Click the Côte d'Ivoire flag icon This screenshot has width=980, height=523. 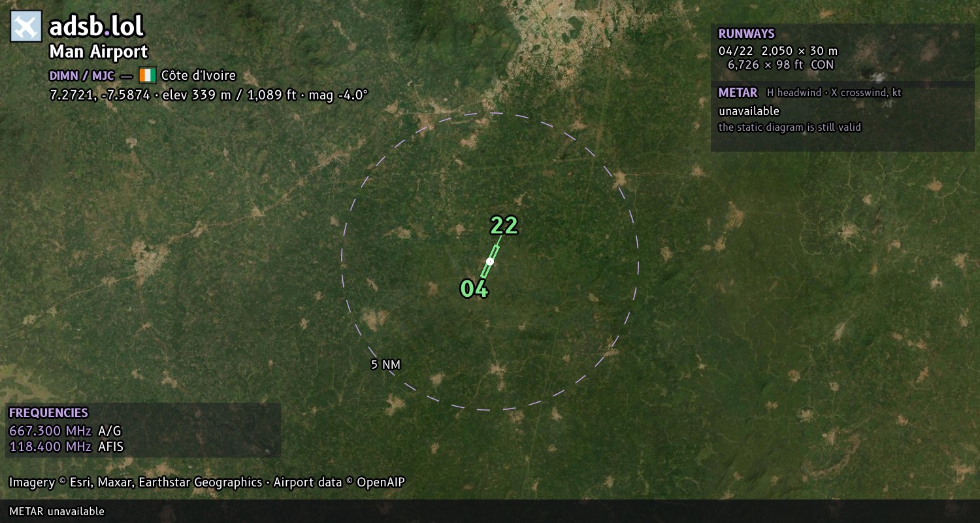coord(147,75)
